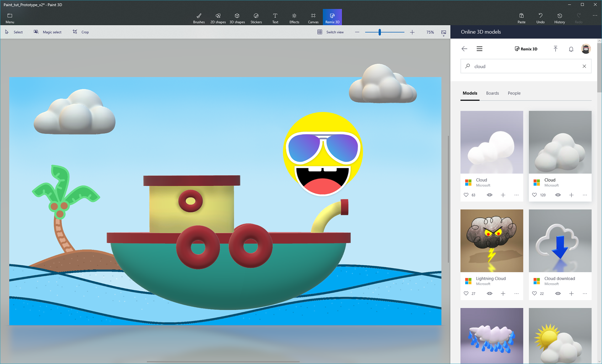Like the Lightning Cloud model

click(x=466, y=294)
